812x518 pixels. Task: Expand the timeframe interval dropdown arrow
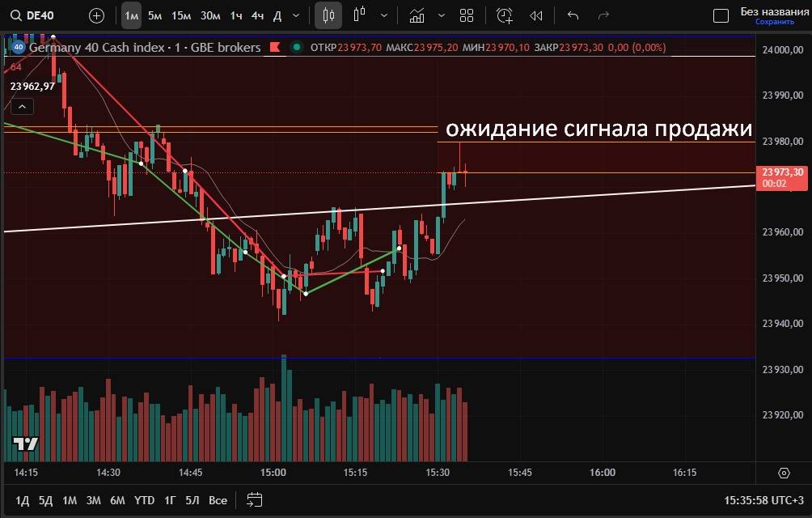click(296, 15)
